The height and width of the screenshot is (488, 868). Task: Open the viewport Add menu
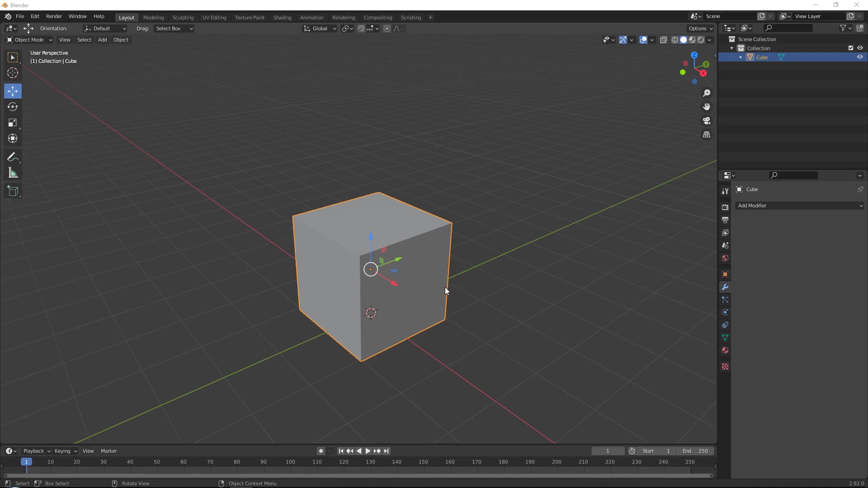point(102,40)
